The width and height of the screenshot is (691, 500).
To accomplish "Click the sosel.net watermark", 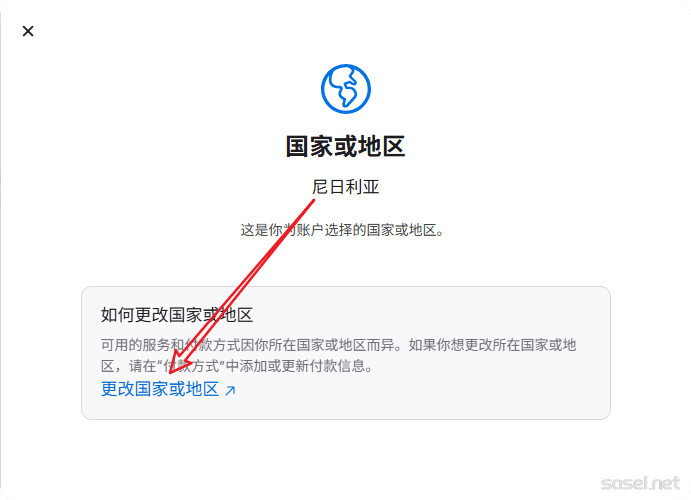I will [x=640, y=483].
